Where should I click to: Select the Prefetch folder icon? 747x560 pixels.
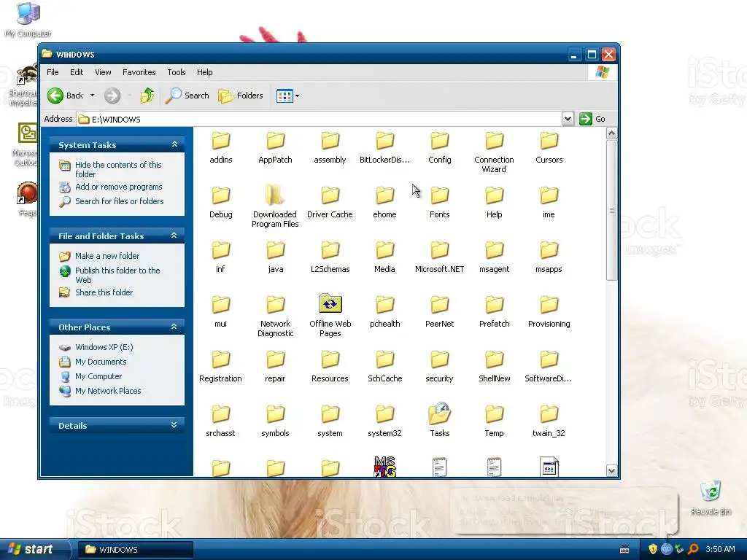pyautogui.click(x=494, y=305)
